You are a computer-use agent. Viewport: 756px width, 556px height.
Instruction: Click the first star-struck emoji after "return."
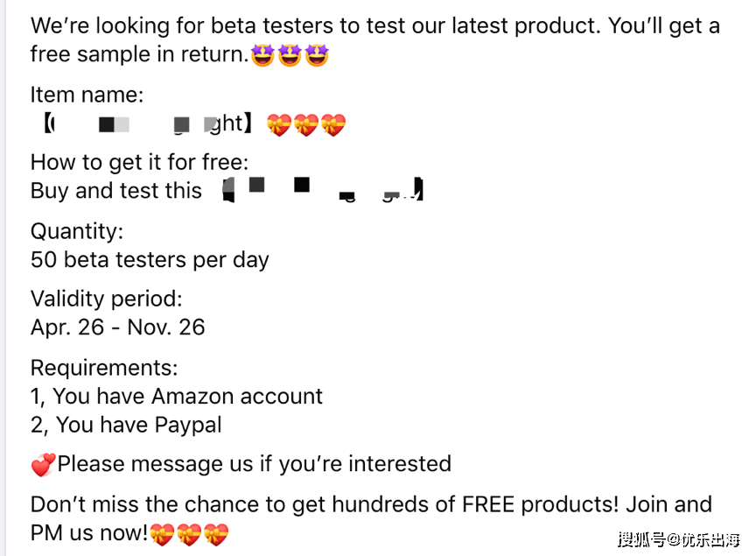coord(262,55)
